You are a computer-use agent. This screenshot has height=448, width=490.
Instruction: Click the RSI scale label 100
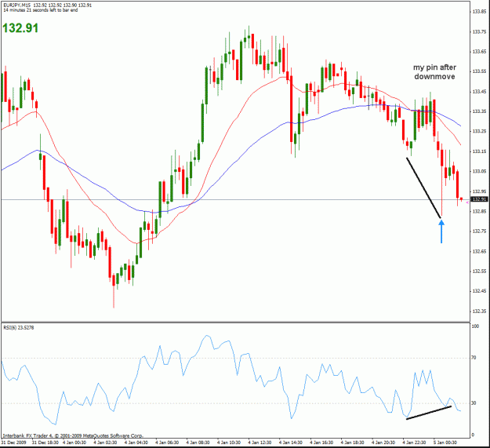coord(475,326)
